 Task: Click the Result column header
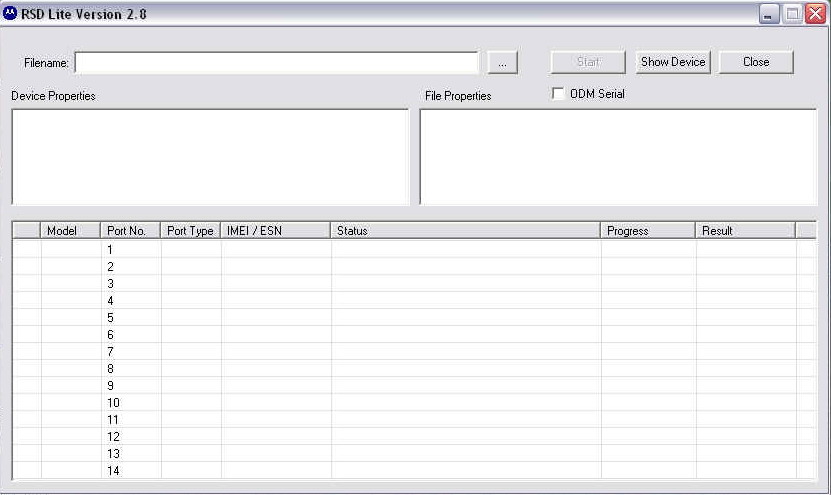coord(745,231)
